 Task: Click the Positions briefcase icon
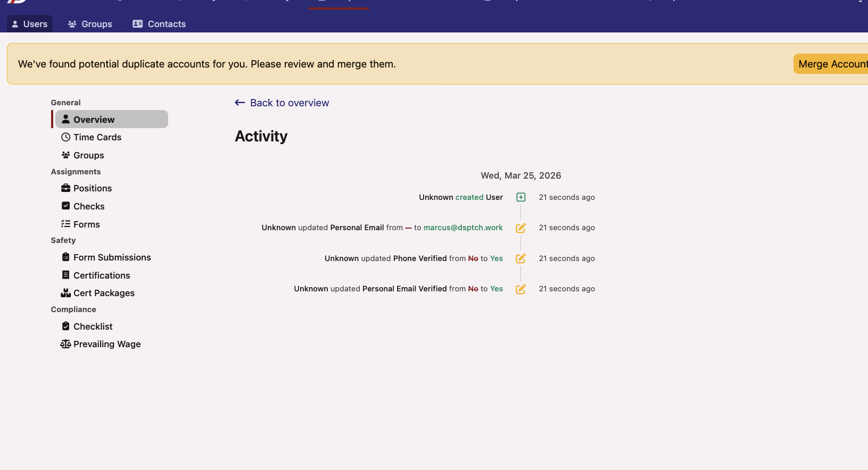(66, 188)
